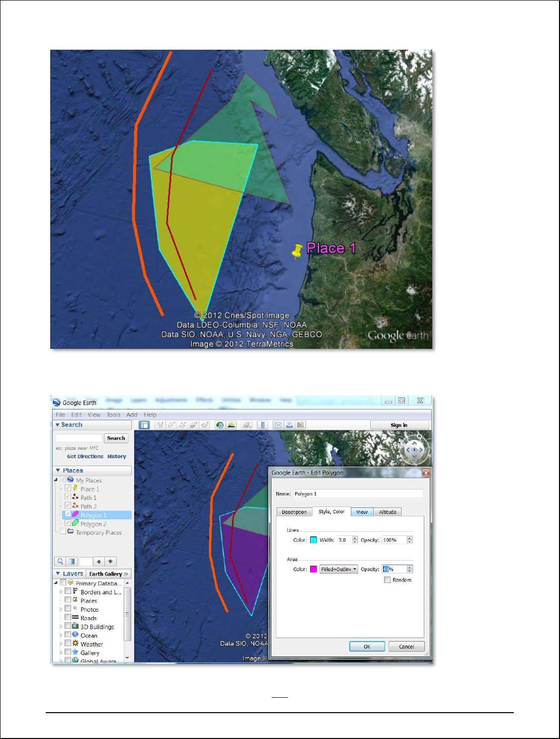
Task: Click the Places panel search magnifier button
Action: click(x=60, y=562)
